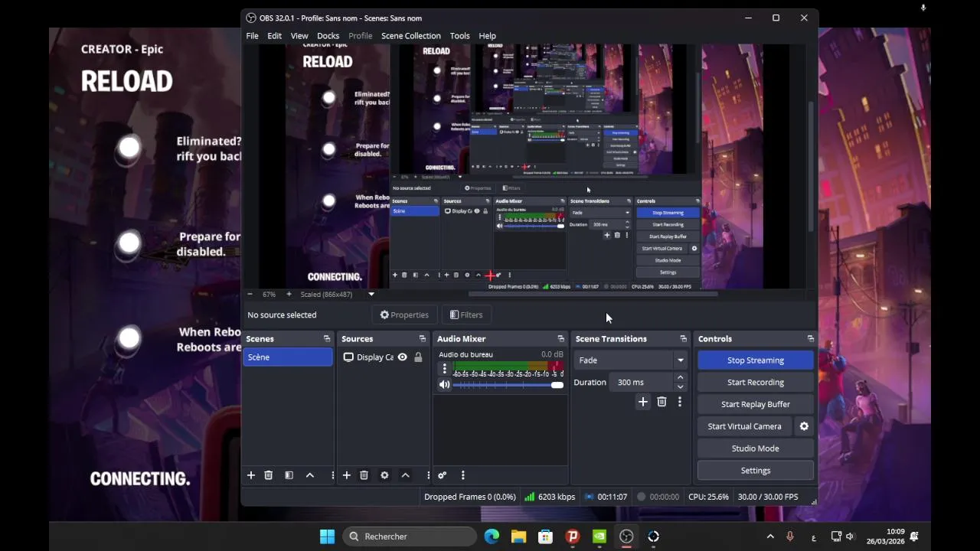This screenshot has width=980, height=551.
Task: Click Start Recording button
Action: click(x=756, y=383)
